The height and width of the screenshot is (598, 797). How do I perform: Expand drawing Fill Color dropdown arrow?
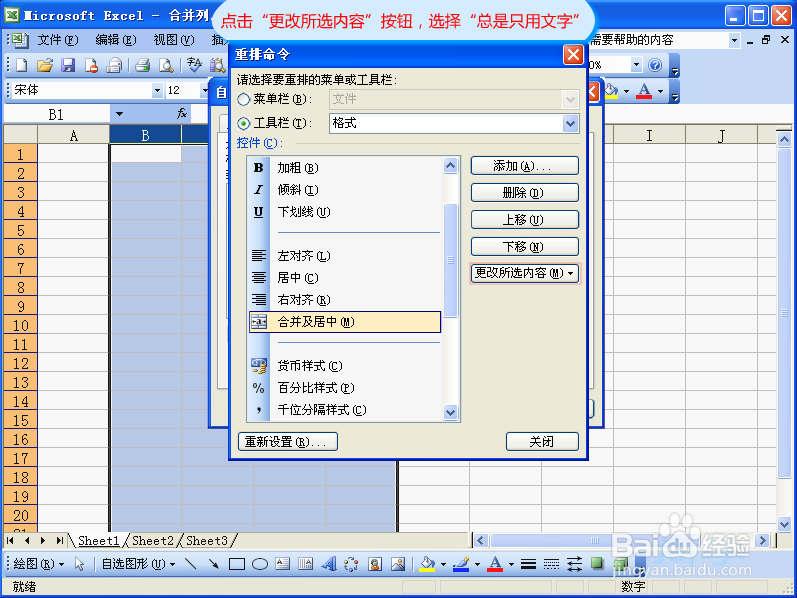click(x=443, y=564)
